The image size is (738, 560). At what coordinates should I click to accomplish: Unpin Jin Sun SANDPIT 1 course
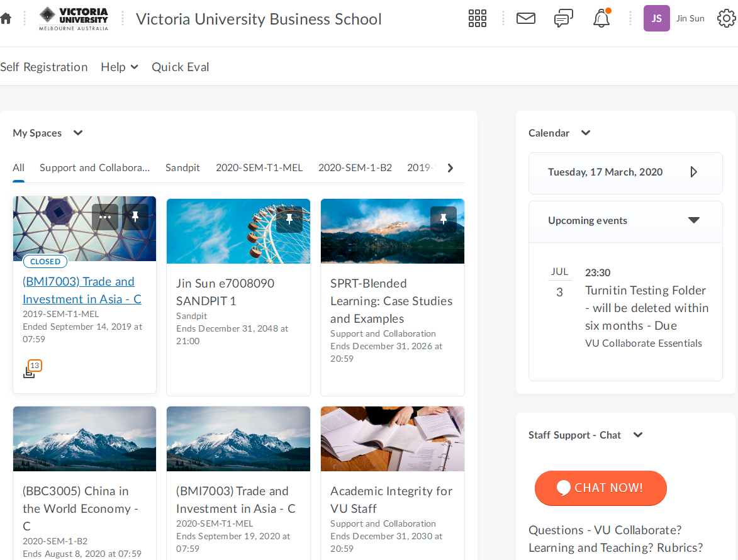point(289,219)
